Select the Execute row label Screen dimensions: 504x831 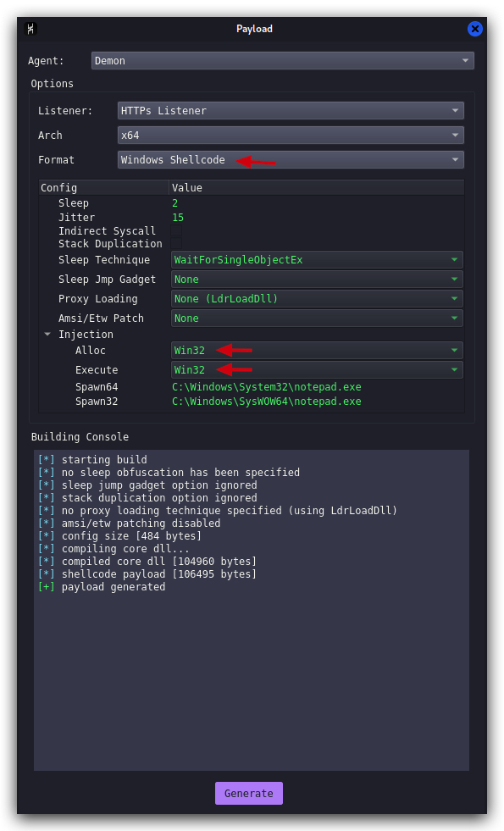(97, 370)
